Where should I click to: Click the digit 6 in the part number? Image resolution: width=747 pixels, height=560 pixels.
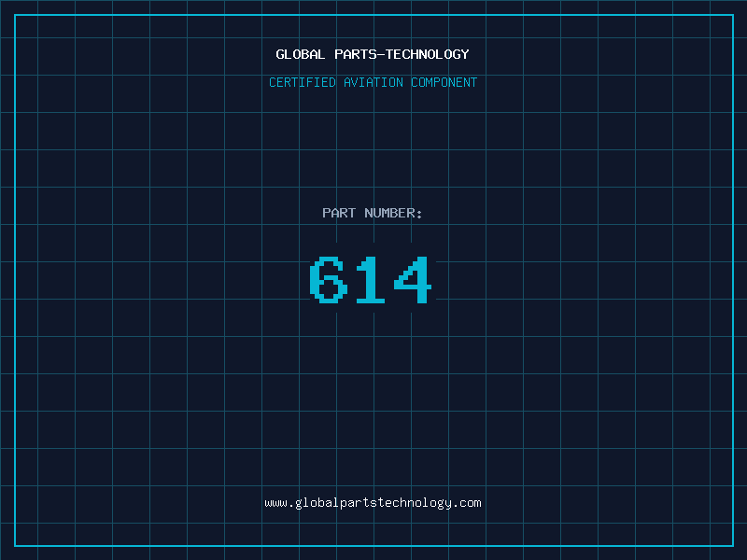(329, 280)
